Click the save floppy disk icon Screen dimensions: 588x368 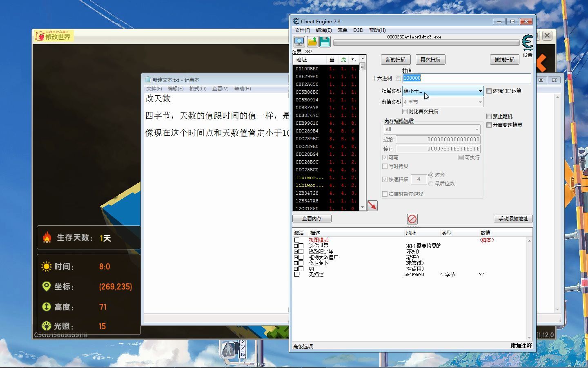pos(325,41)
